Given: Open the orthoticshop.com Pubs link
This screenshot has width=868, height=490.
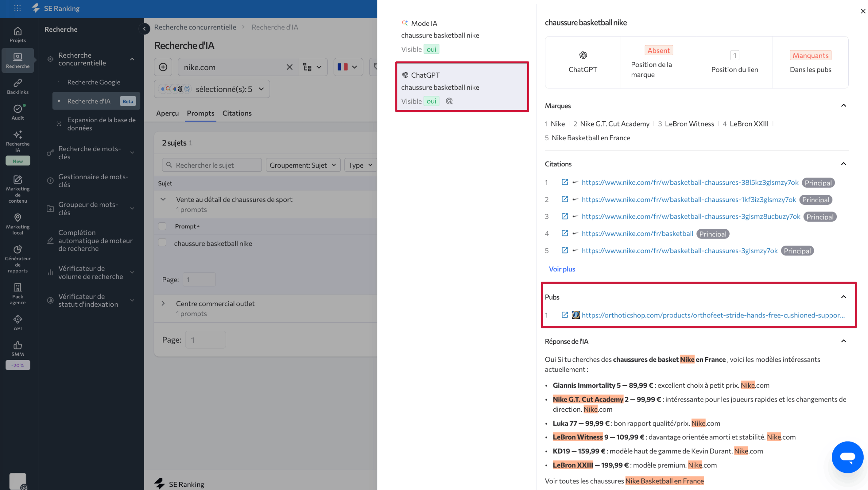Looking at the screenshot, I should [713, 315].
